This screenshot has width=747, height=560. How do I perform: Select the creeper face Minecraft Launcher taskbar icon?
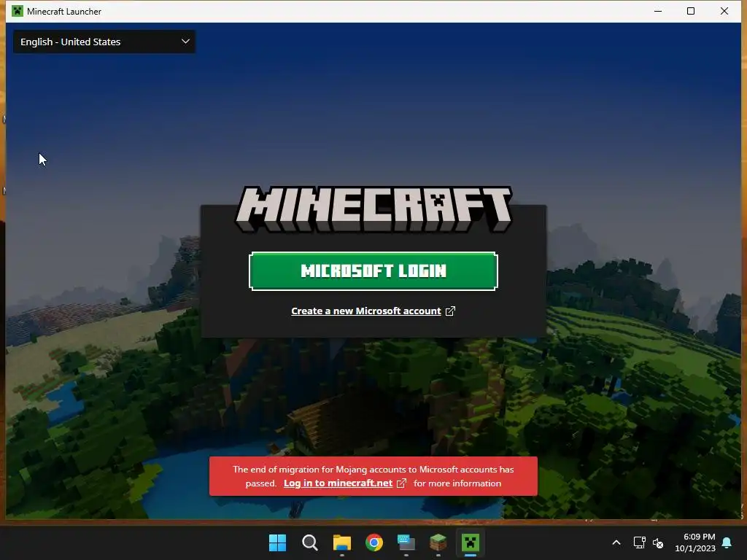point(471,542)
